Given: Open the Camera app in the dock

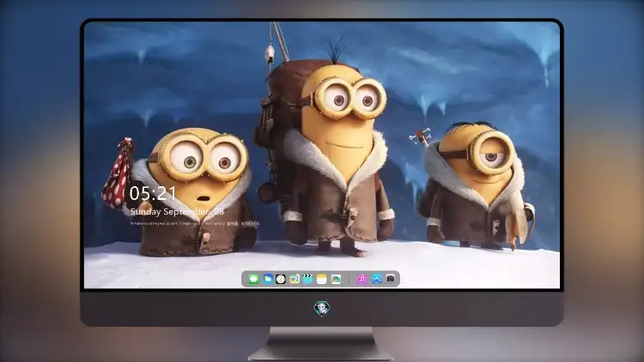Looking at the screenshot, I should [391, 279].
